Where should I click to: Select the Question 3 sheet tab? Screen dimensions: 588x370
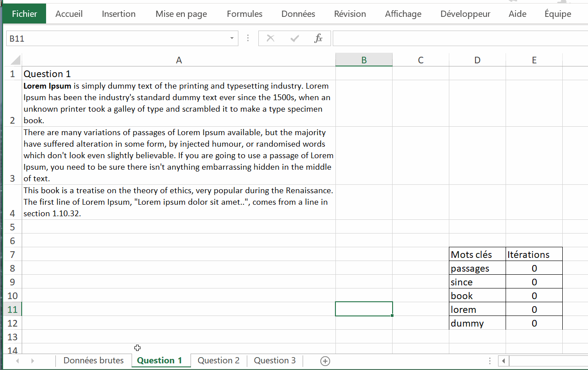(x=275, y=361)
